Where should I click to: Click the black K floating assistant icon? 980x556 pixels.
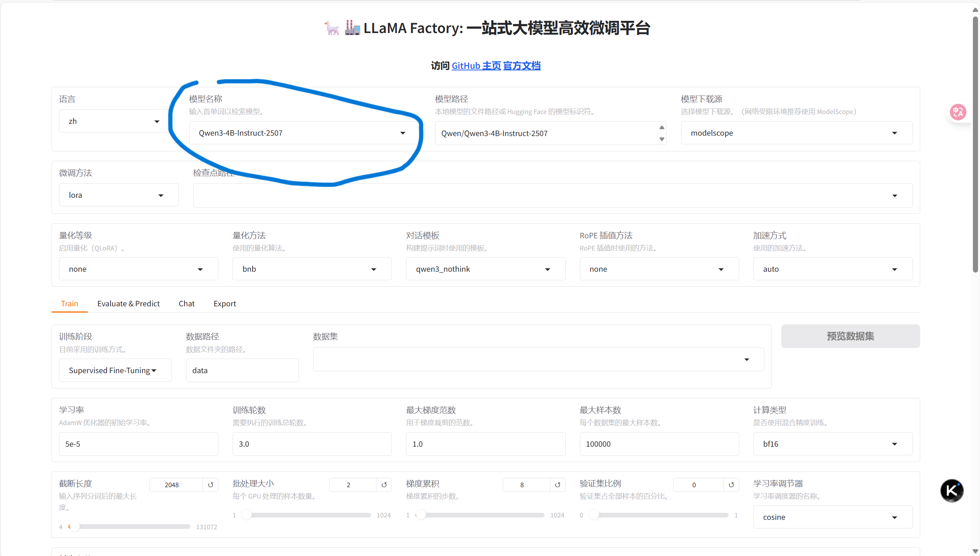click(x=952, y=490)
